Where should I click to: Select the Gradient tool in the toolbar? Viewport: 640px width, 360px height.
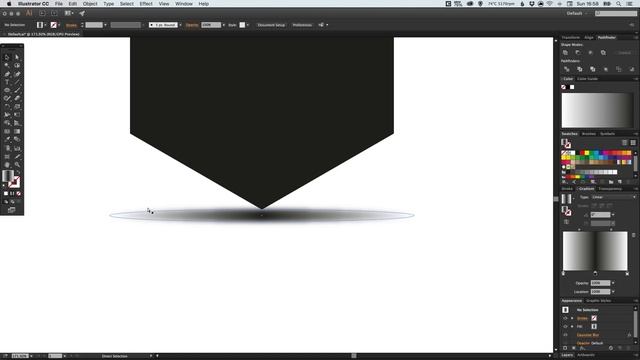tap(17, 131)
